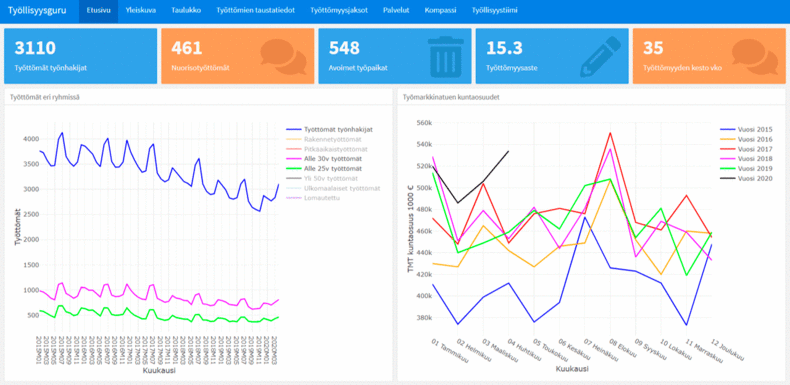Screen dimensions: 790x385
Task: Switch to the Yleiskuva tab
Action: click(141, 10)
